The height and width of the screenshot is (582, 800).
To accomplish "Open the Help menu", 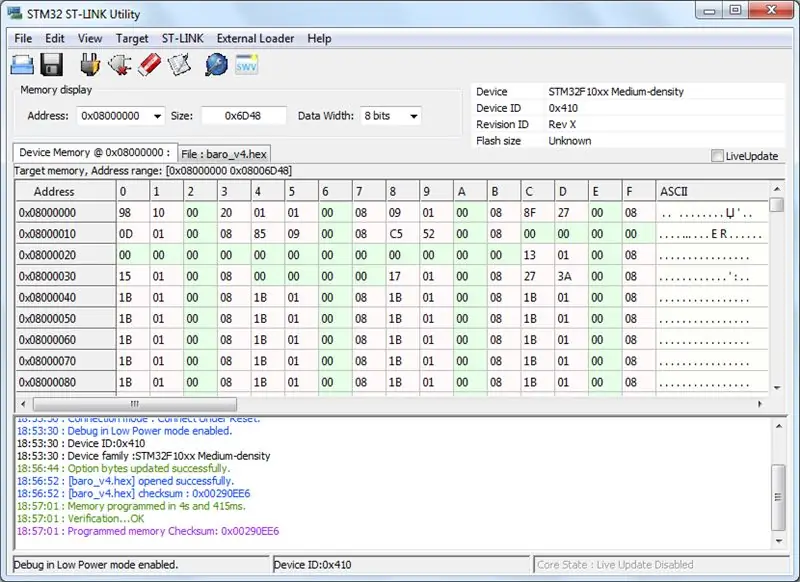I will 319,39.
